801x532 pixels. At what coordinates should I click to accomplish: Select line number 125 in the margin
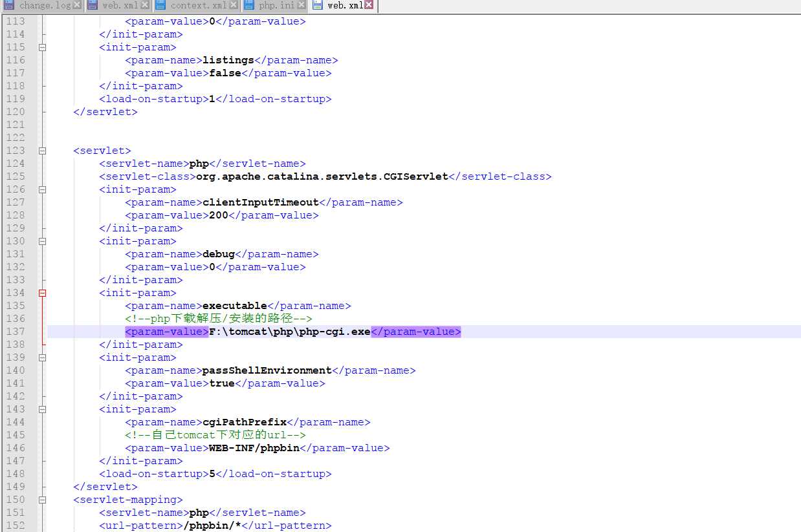(x=16, y=176)
